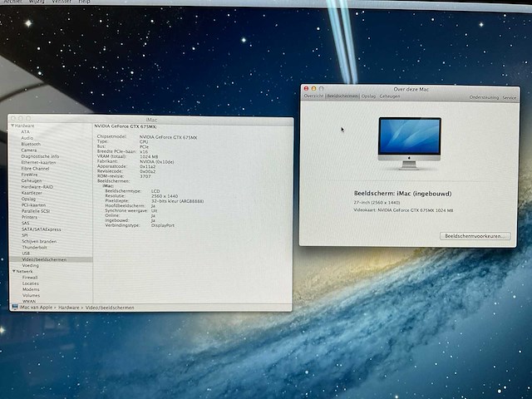The height and width of the screenshot is (399, 532).
Task: Switch to the Opslag tab
Action: pyautogui.click(x=368, y=96)
